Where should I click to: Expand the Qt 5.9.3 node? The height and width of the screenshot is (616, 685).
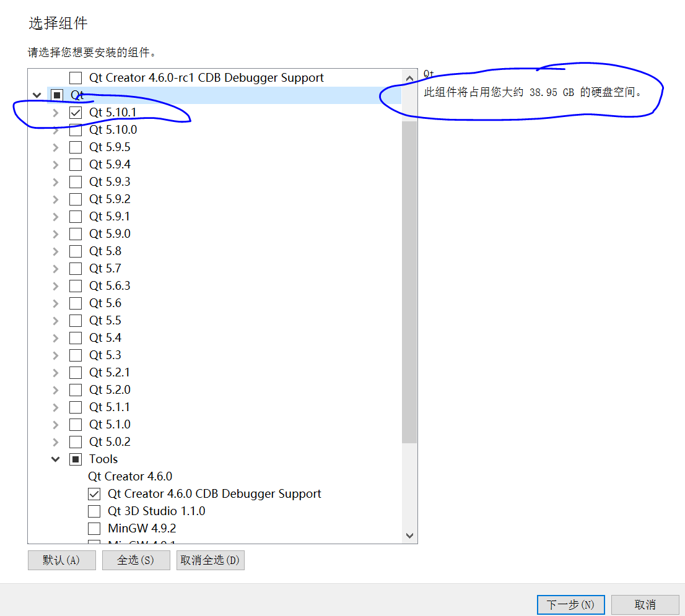coord(56,181)
